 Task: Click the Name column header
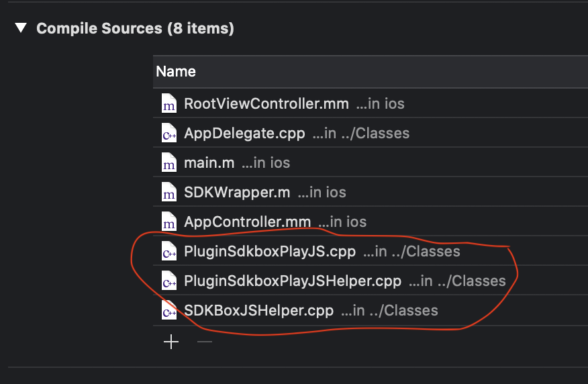176,71
